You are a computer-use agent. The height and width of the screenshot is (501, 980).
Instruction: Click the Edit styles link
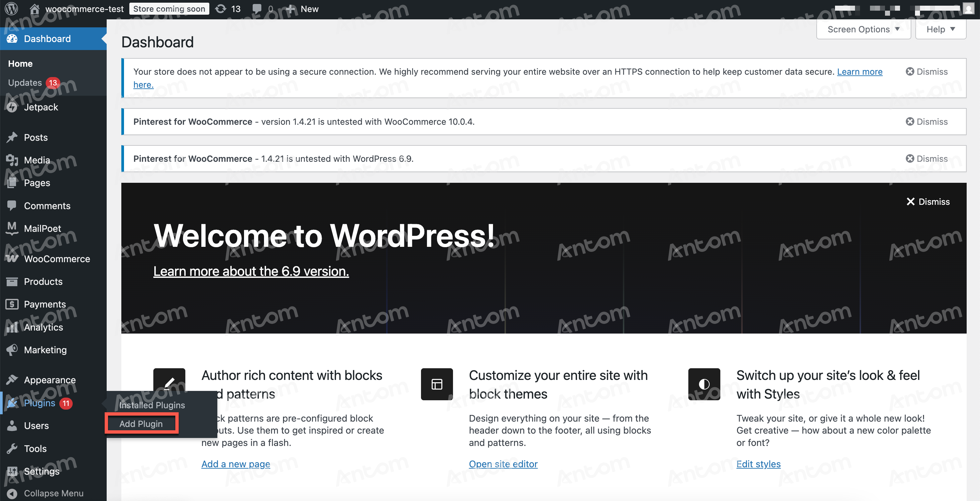759,464
